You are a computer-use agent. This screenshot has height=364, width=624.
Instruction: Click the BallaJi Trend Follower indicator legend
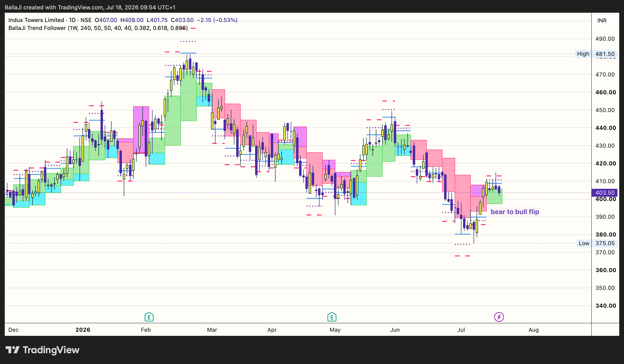pos(98,28)
